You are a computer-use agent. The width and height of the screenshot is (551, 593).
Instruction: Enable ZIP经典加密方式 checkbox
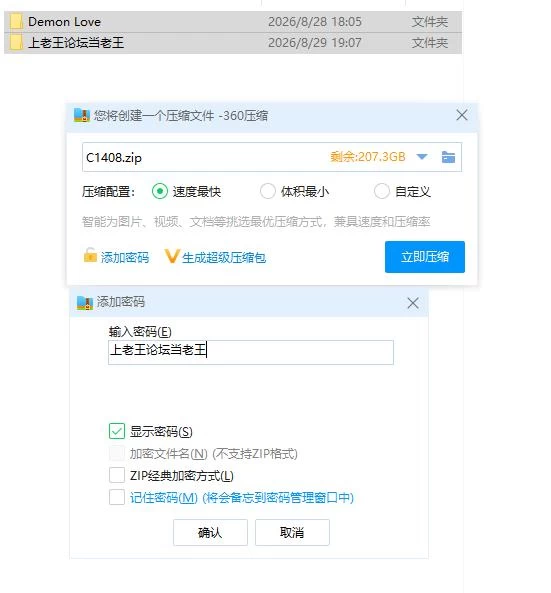(x=117, y=475)
